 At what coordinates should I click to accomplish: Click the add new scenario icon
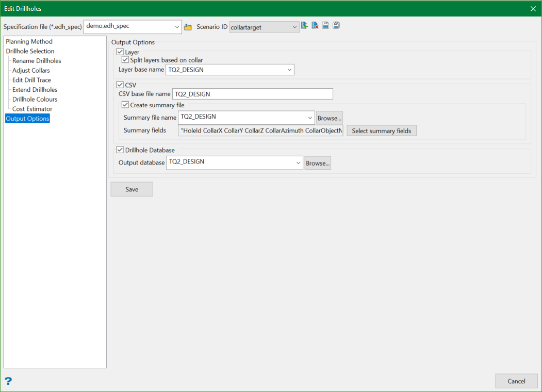coord(305,26)
